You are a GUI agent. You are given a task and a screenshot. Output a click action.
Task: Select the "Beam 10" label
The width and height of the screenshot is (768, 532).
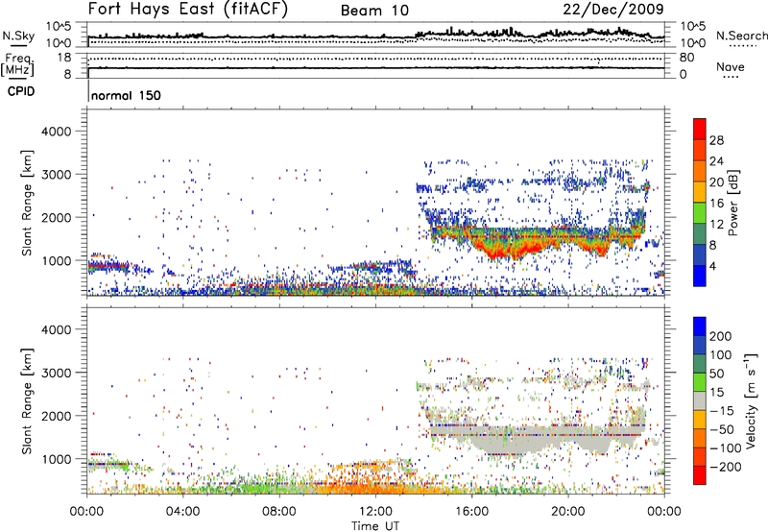coord(374,11)
